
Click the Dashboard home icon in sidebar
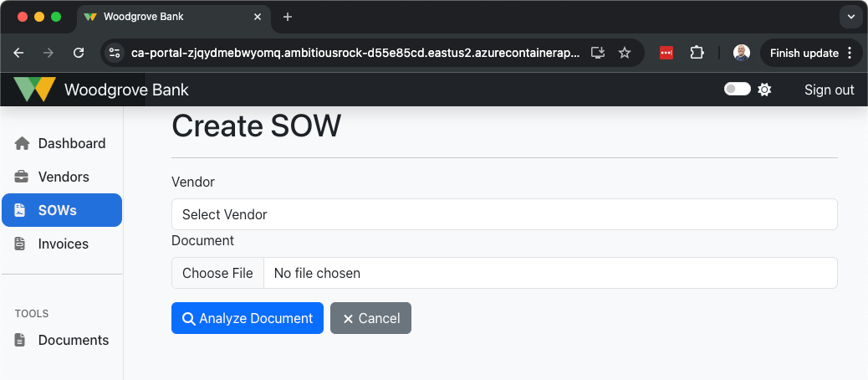22,143
